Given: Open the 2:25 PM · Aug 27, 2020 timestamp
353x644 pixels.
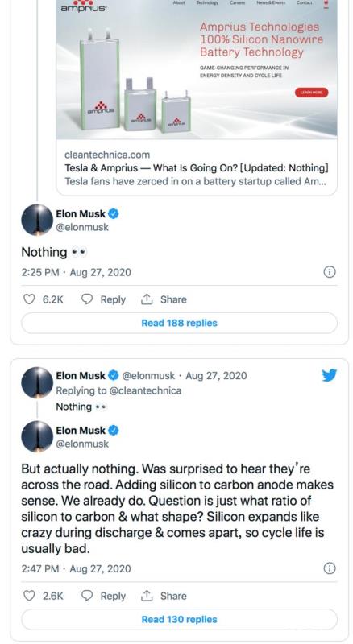Looking at the screenshot, I should click(x=76, y=272).
